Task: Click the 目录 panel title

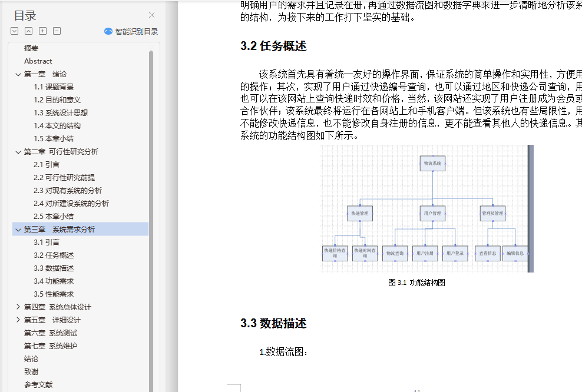Action: click(x=25, y=15)
